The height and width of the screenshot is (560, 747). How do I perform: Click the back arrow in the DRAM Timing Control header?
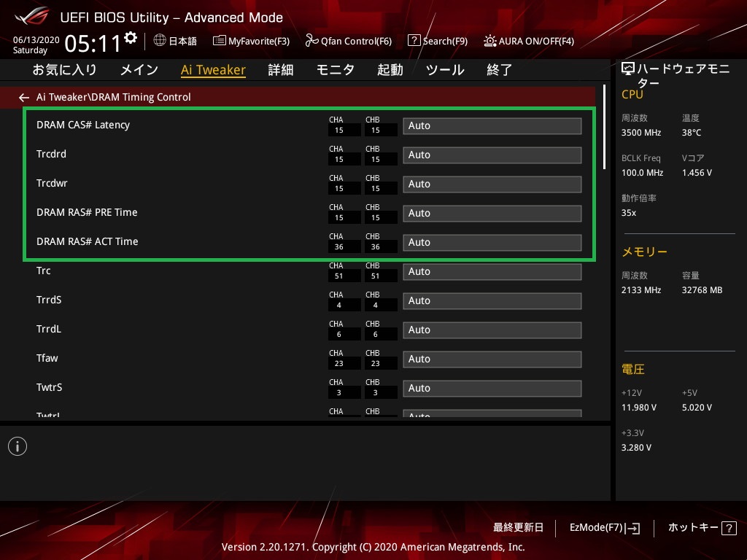pyautogui.click(x=24, y=98)
